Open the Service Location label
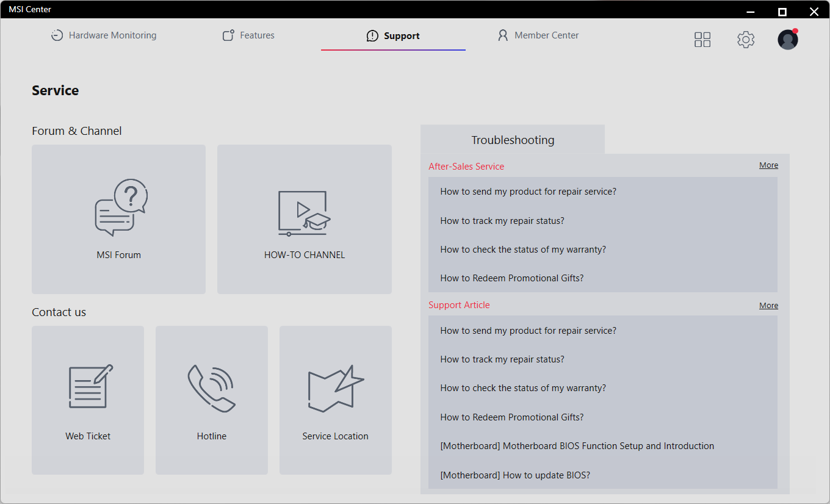This screenshot has height=504, width=830. pos(335,436)
